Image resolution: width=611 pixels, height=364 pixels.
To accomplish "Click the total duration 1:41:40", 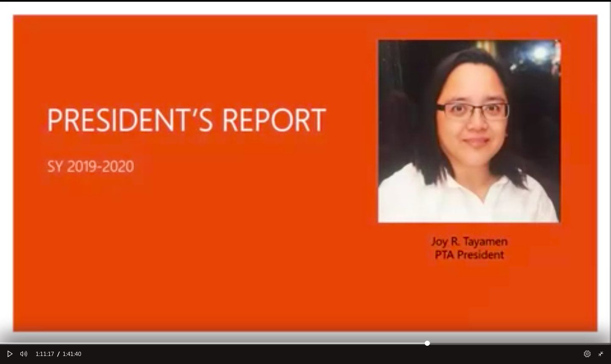I will 72,354.
